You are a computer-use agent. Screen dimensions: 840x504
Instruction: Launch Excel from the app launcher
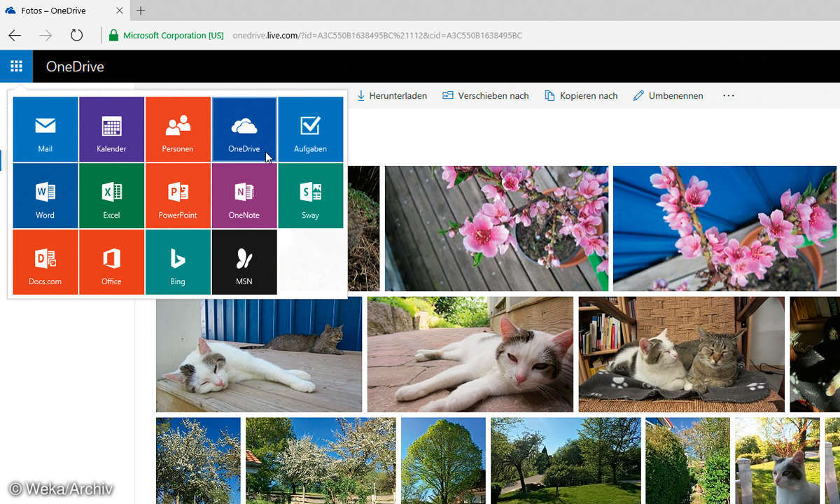112,196
